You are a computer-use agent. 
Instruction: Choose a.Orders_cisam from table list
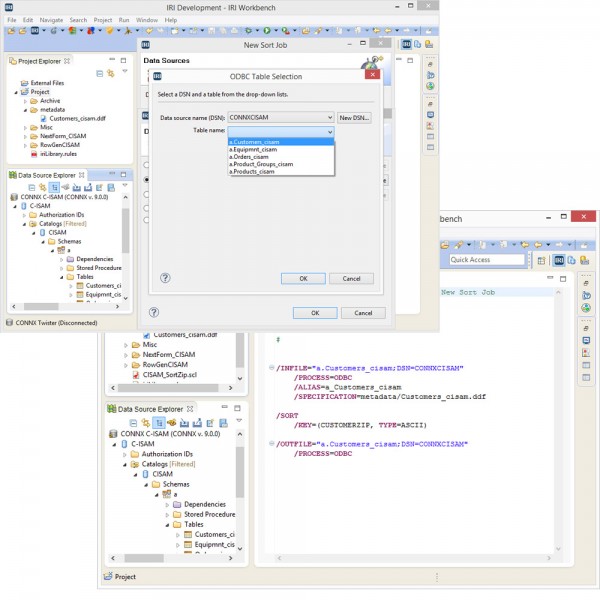pos(281,157)
